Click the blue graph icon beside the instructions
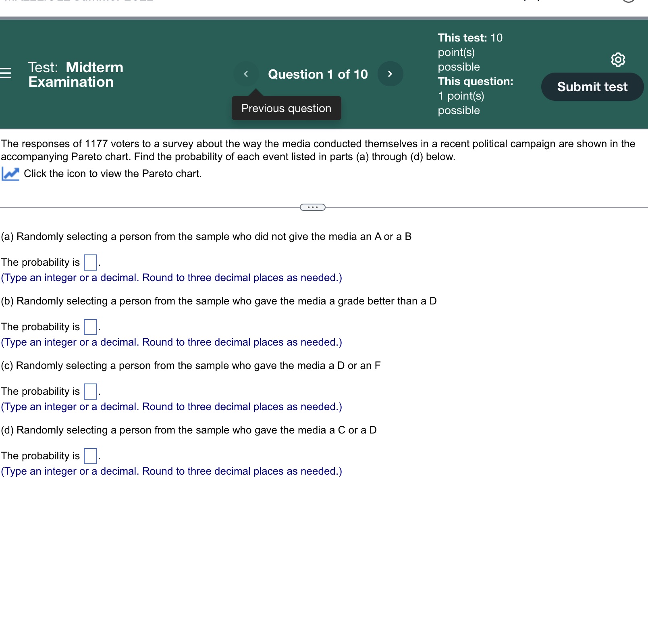 tap(10, 173)
